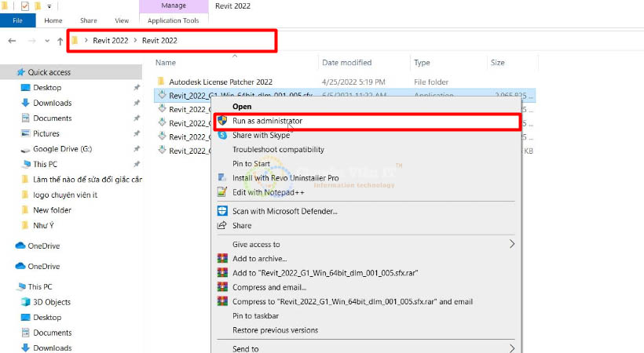Switch to the View ribbon tab
644x353 pixels.
[122, 20]
